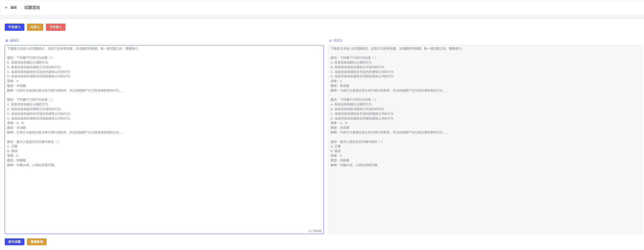The height and width of the screenshot is (250, 644).
Task: Click the eye icon beside 预览区
Action: (330, 41)
